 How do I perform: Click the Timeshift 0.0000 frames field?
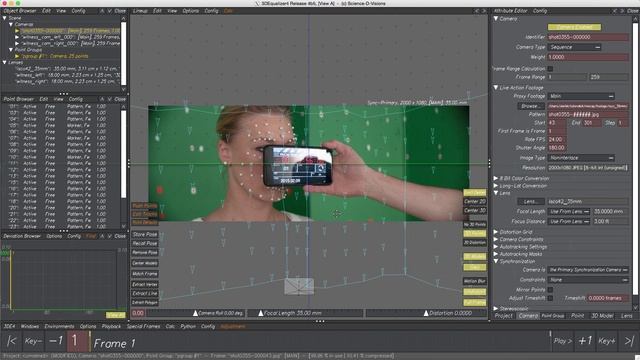coord(608,298)
